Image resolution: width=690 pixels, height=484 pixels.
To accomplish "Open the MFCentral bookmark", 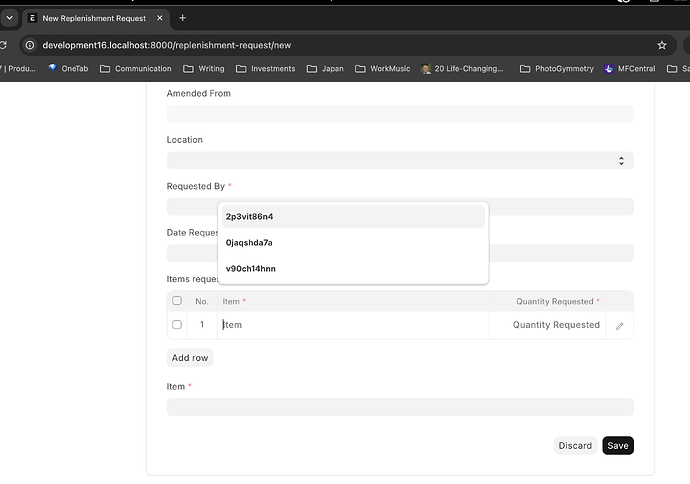I will pyautogui.click(x=630, y=69).
